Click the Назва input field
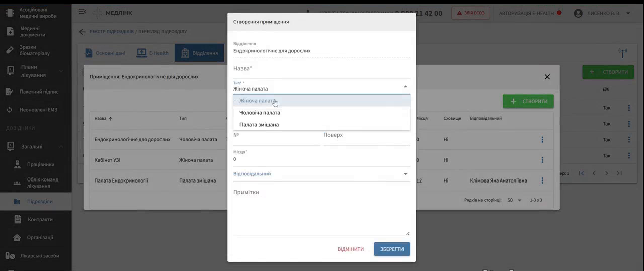 point(321,70)
